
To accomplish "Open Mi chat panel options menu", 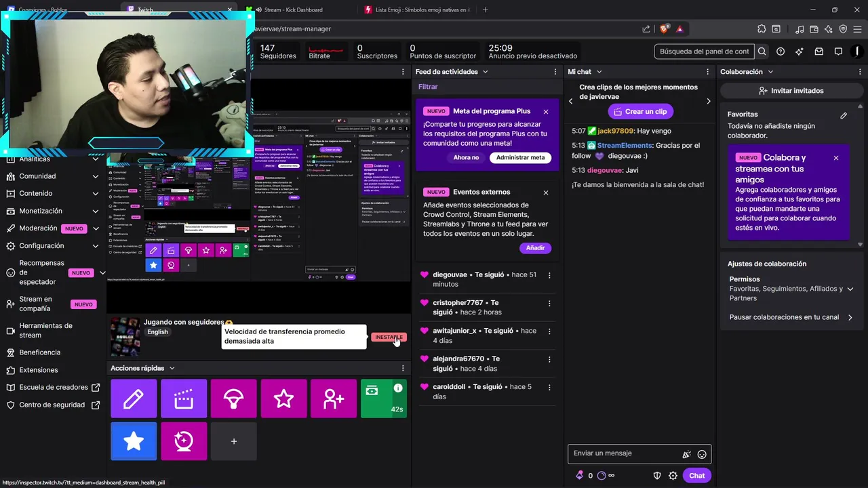I will pos(708,72).
